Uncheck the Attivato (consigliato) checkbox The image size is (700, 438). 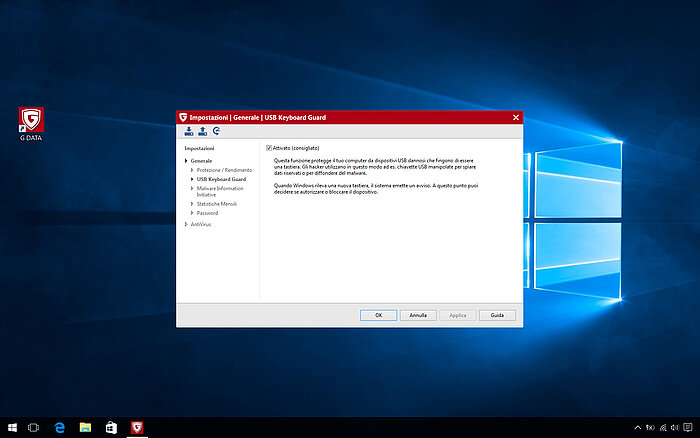pos(268,148)
